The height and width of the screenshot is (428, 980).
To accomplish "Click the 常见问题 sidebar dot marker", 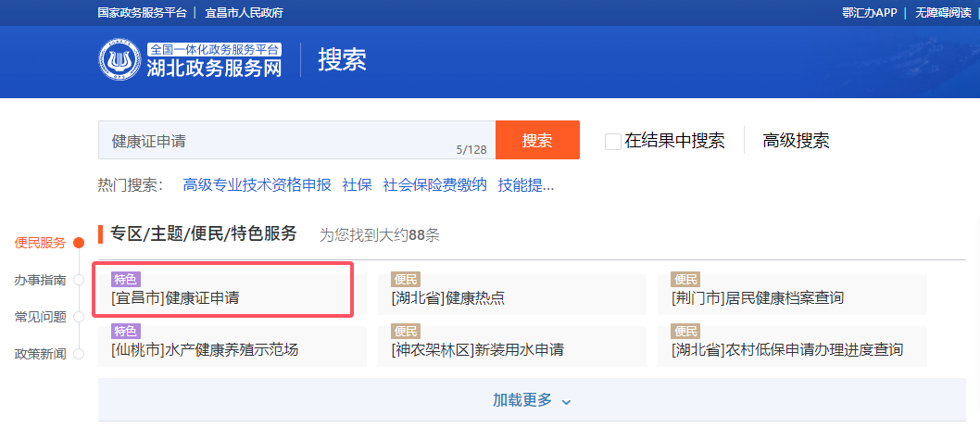I will coord(79,317).
